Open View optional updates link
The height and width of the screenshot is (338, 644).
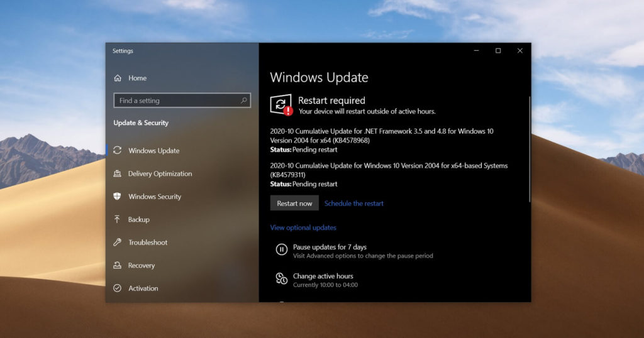(x=303, y=227)
